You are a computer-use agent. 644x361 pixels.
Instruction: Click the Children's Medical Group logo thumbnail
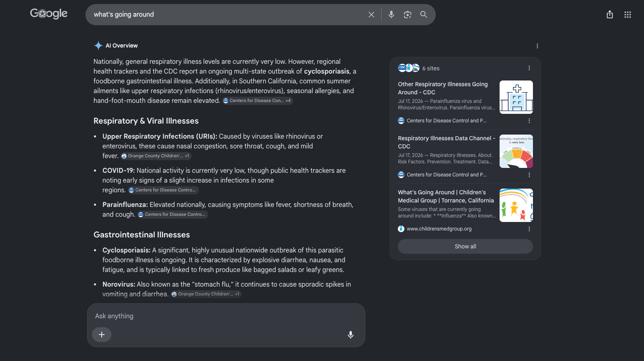[x=516, y=205]
